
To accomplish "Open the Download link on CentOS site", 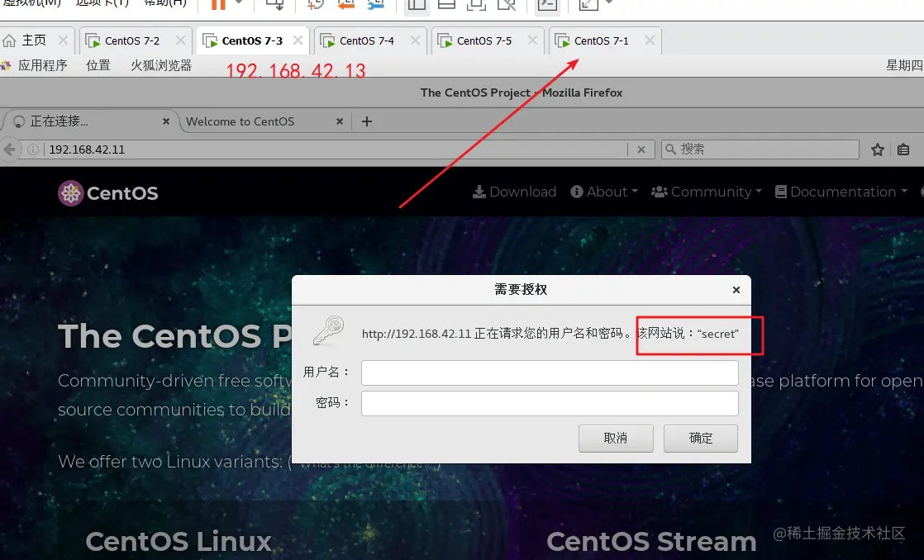I will (x=514, y=192).
